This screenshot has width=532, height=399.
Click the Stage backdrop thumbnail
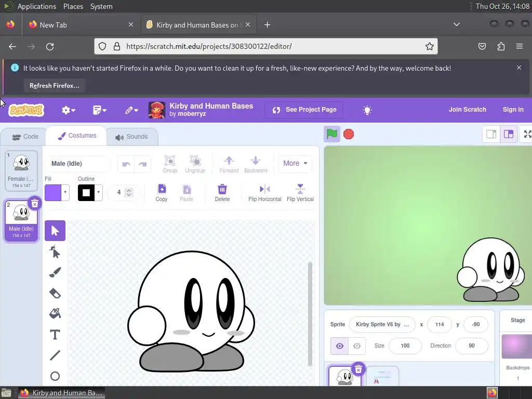517,346
